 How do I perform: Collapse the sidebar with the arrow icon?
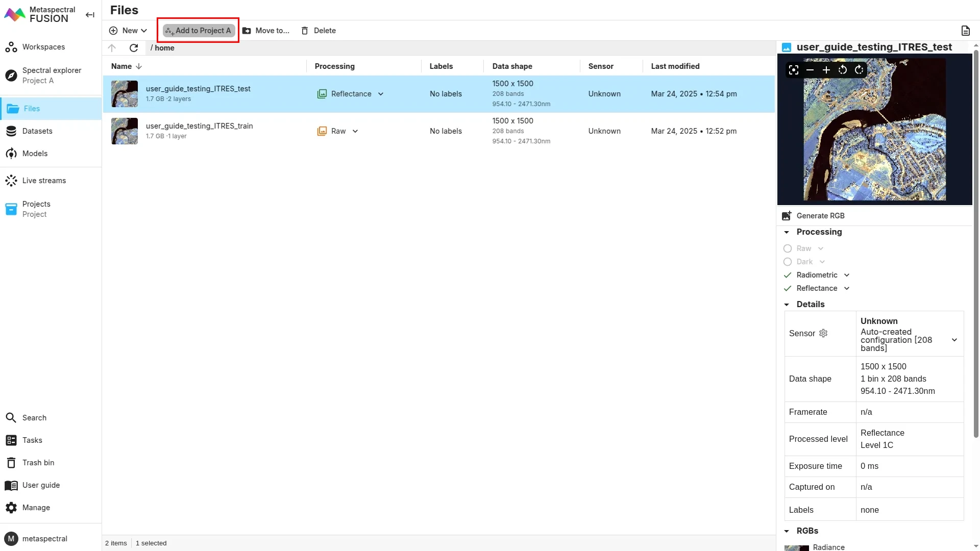[x=90, y=15]
